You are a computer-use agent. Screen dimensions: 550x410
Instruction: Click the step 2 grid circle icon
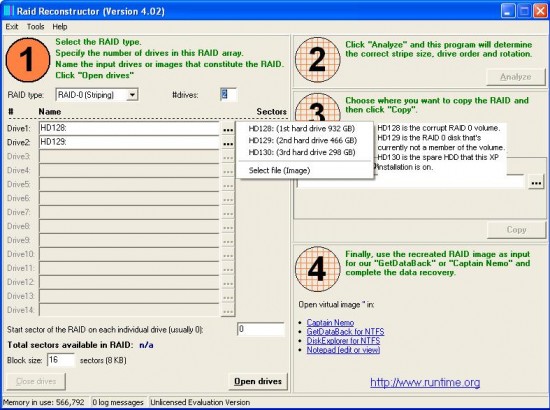pos(318,60)
